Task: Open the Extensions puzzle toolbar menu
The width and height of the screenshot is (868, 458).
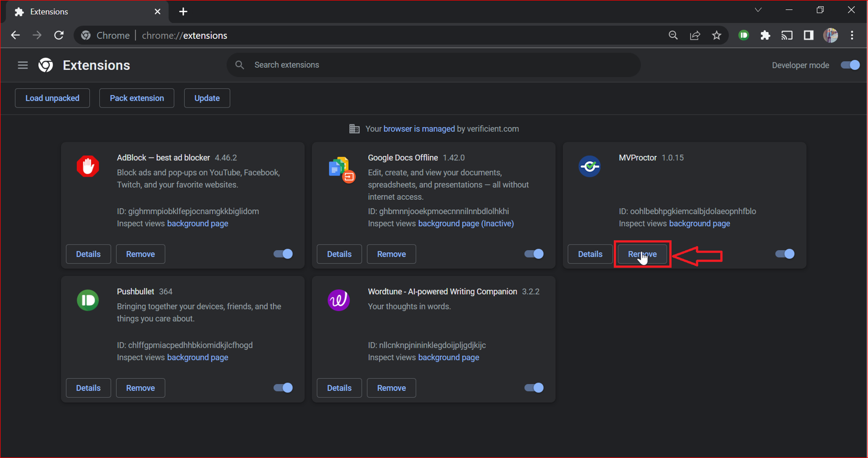Action: 765,35
